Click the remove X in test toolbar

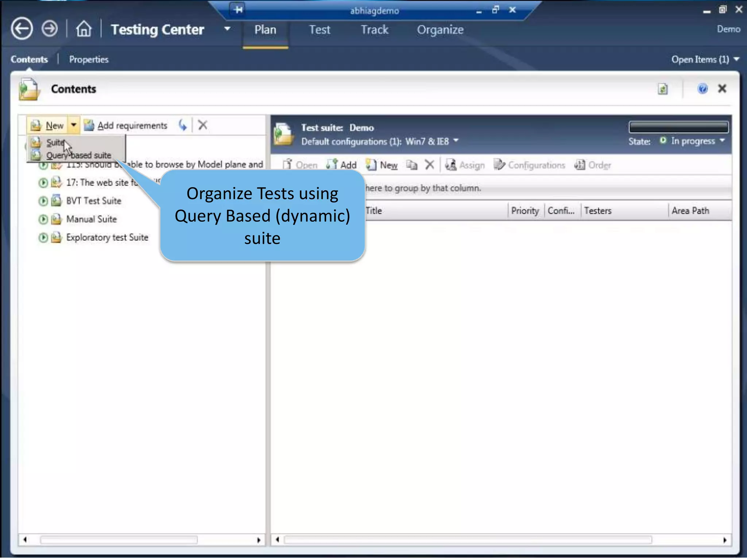430,165
